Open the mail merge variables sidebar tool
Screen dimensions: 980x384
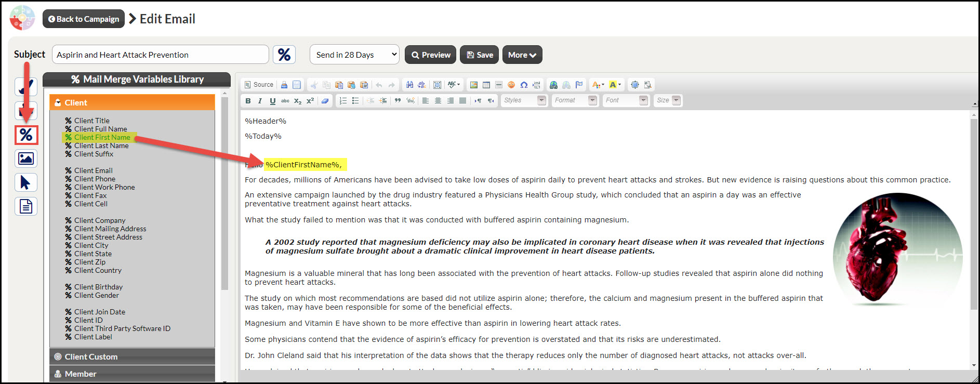(26, 135)
